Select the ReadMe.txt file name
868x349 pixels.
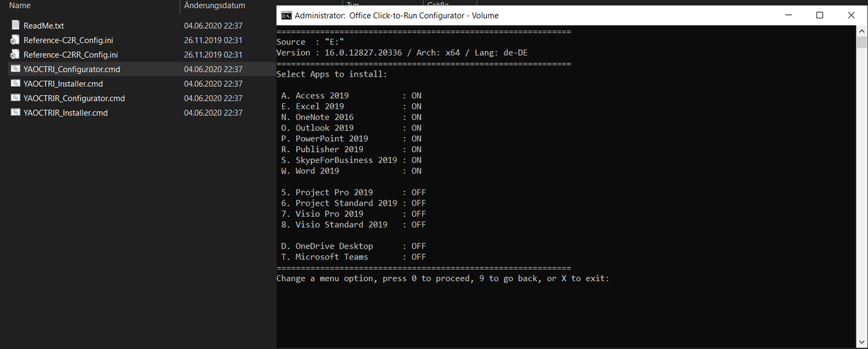43,26
